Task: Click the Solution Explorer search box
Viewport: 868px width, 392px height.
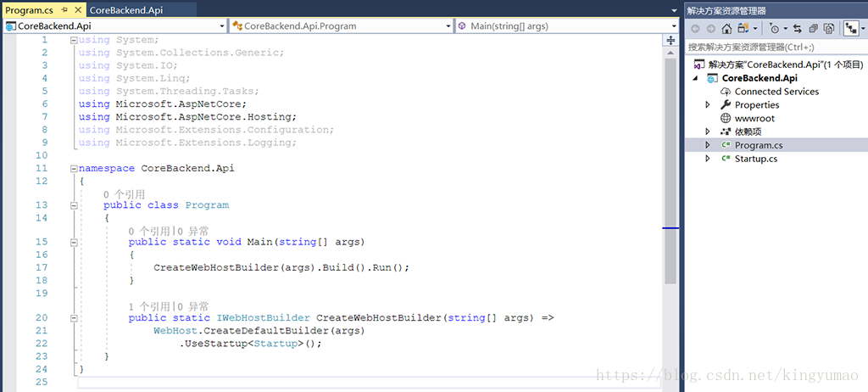Action: coord(776,48)
